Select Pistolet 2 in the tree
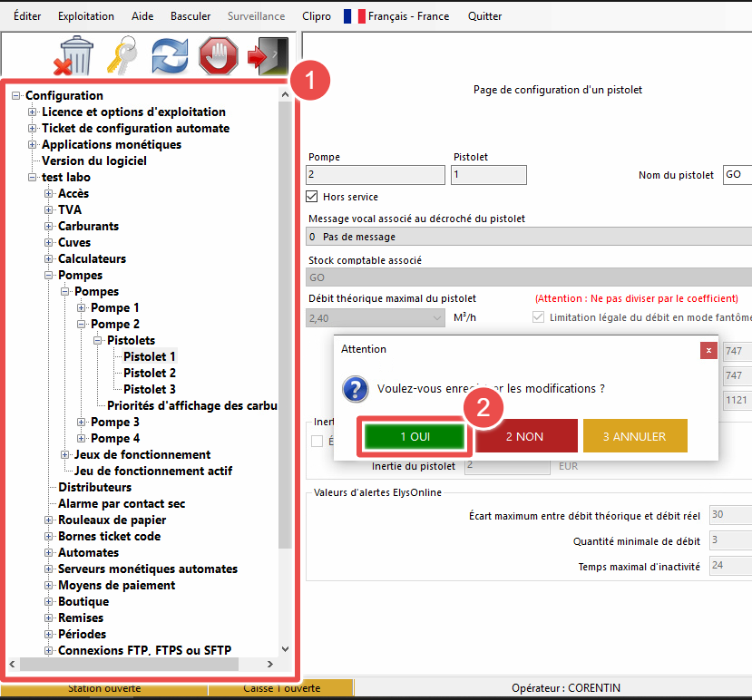Image resolution: width=752 pixels, height=700 pixels. pos(150,373)
